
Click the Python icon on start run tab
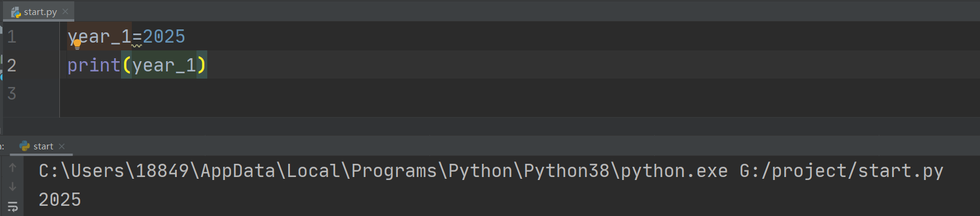tap(25, 146)
